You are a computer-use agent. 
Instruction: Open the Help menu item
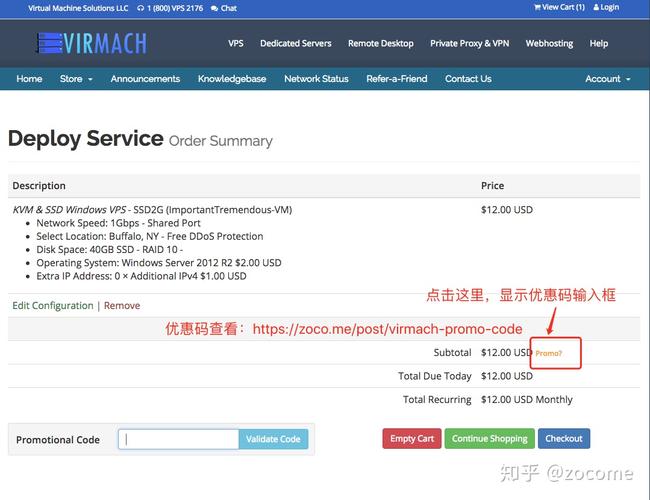[599, 43]
